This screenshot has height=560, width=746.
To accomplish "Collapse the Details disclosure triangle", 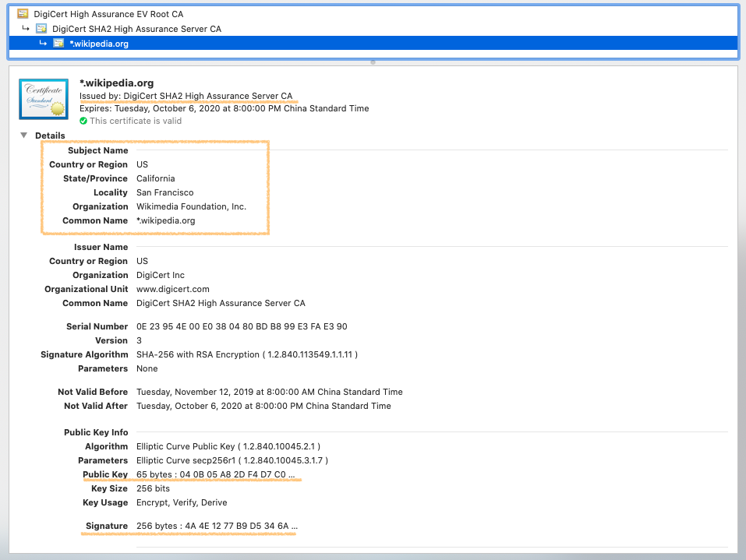I will 24,136.
